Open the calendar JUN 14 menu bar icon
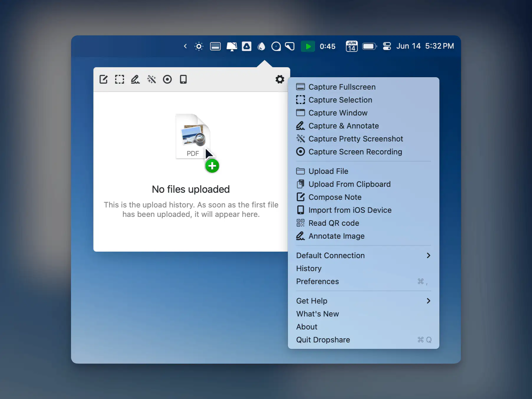Image resolution: width=532 pixels, height=399 pixels. (x=352, y=46)
